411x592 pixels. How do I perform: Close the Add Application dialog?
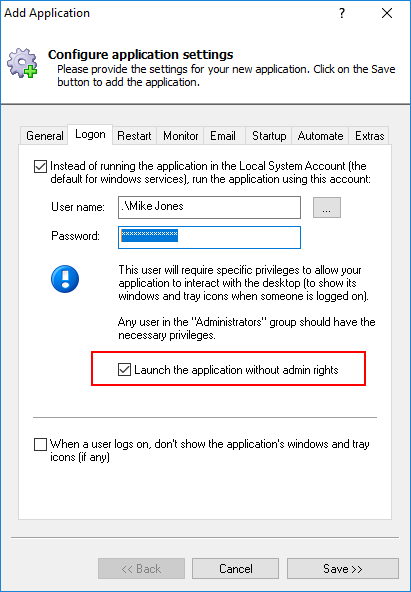pos(387,14)
